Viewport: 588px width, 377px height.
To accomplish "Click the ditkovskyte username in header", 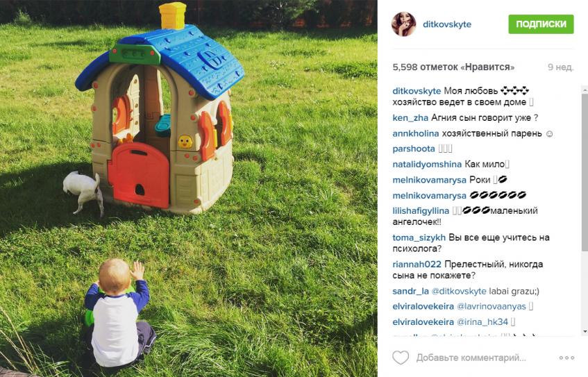I will click(447, 24).
